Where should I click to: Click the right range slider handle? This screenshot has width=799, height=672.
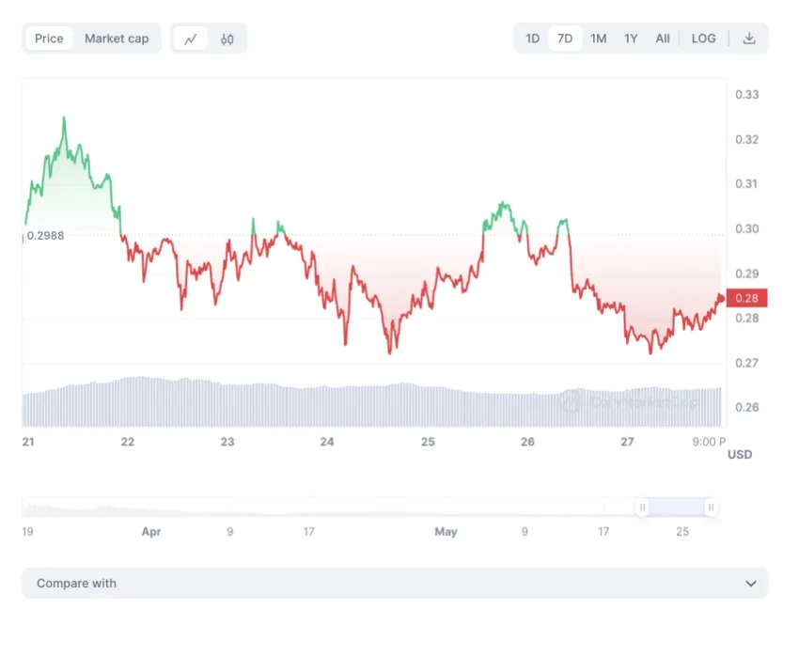point(712,508)
